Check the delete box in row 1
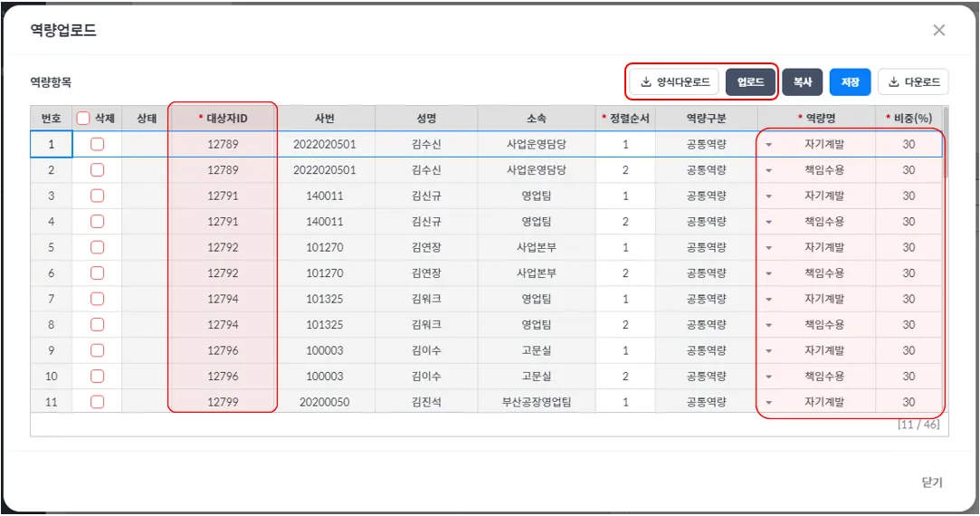980x516 pixels. pyautogui.click(x=97, y=145)
